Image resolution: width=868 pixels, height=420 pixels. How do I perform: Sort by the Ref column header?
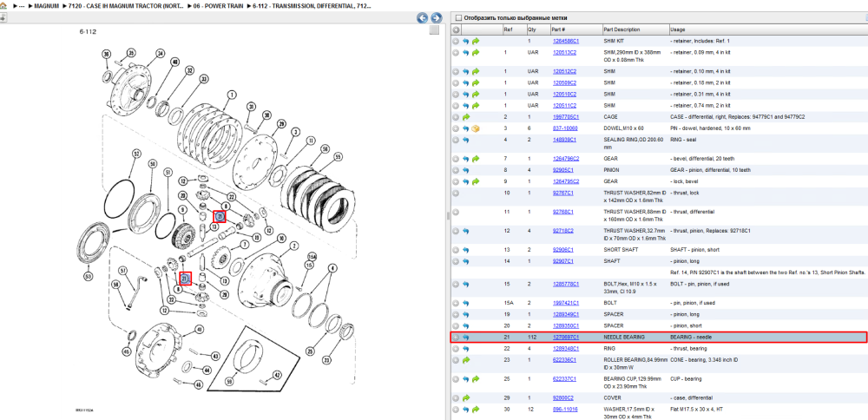click(508, 30)
